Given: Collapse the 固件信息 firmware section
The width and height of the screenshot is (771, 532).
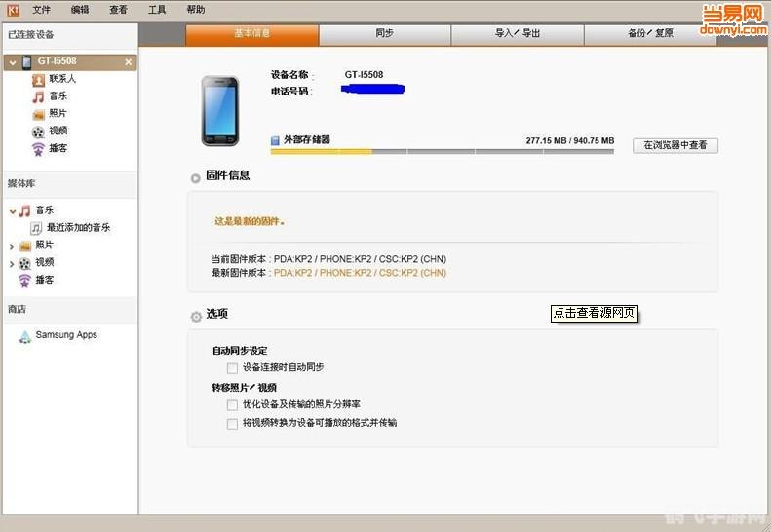Looking at the screenshot, I should pos(196,177).
